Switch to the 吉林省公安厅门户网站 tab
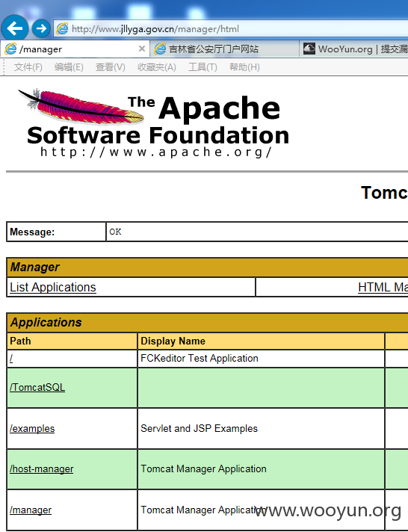Screen dimensions: 408x532 224,49
